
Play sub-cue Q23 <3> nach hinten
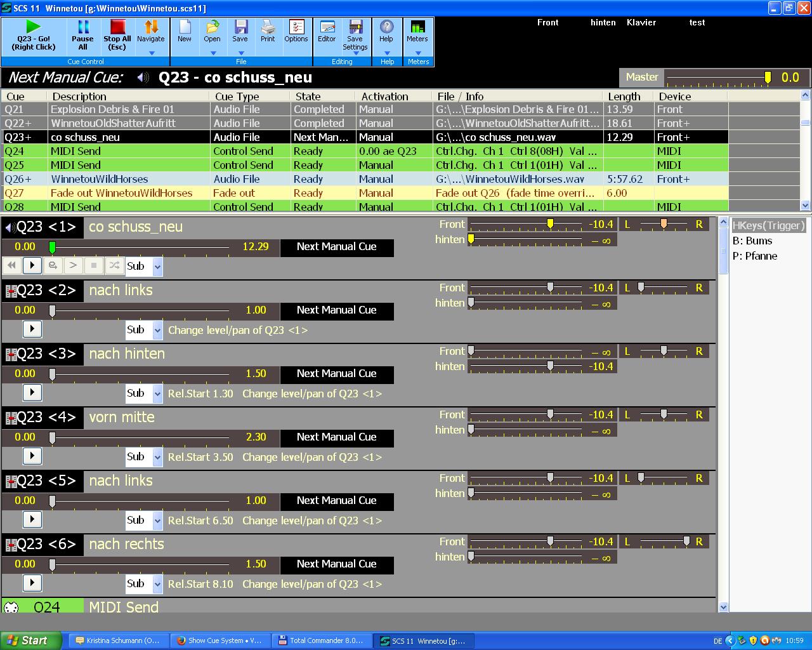pos(32,392)
